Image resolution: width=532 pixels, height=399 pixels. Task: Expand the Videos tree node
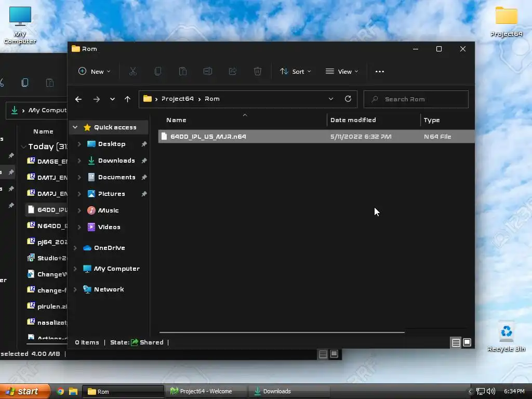79,227
